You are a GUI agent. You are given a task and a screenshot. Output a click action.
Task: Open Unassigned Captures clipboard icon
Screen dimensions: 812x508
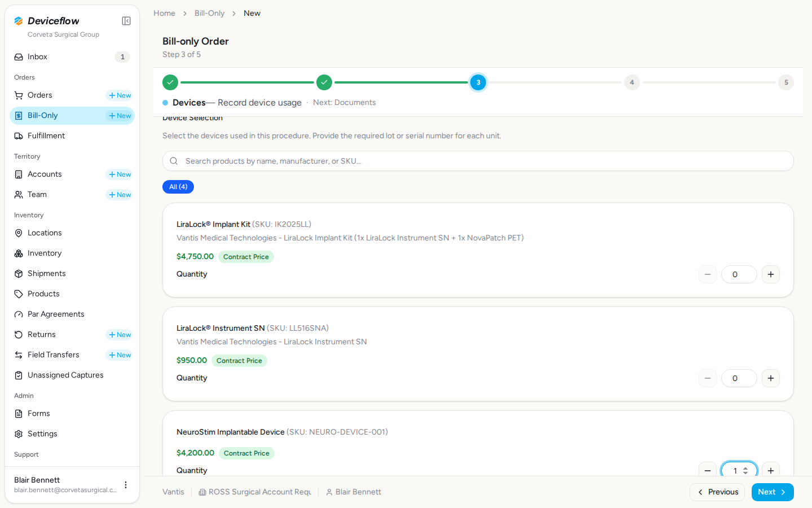coord(19,375)
